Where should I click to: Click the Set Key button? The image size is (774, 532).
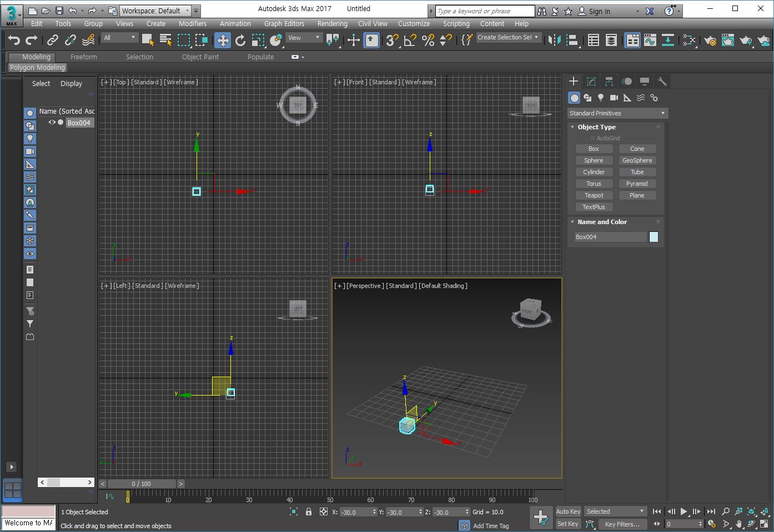click(x=568, y=524)
